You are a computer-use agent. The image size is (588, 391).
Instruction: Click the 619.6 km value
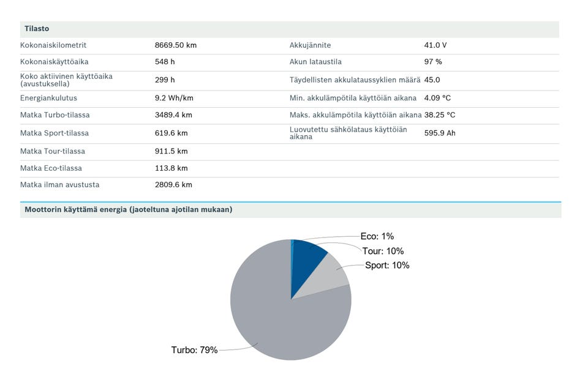(171, 133)
